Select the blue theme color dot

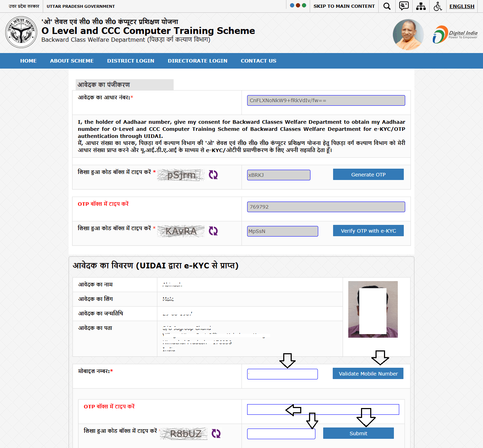(292, 6)
